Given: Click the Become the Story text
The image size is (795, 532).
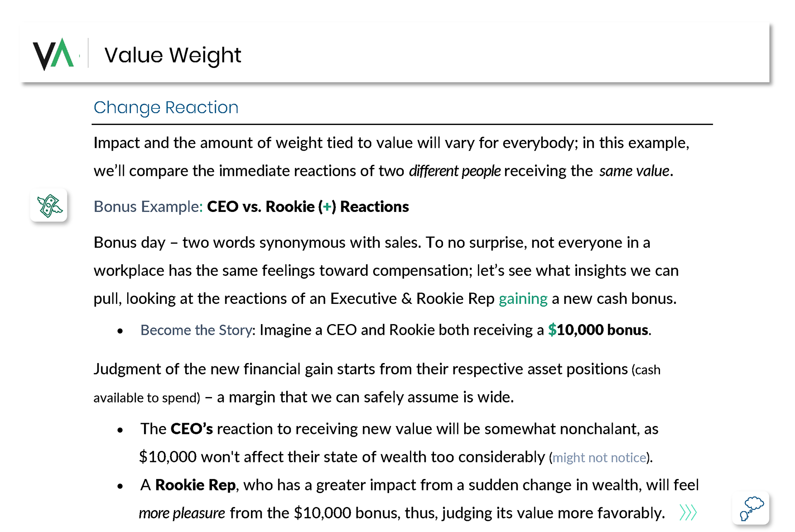Looking at the screenshot, I should (x=196, y=330).
